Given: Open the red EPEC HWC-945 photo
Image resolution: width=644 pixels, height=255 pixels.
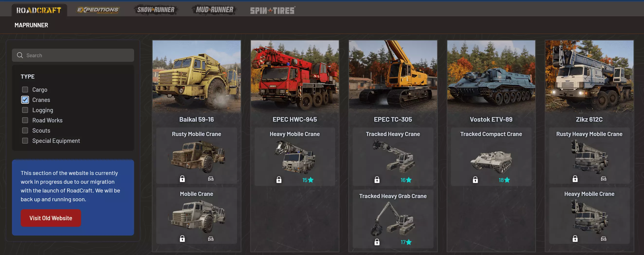Looking at the screenshot, I should click(x=295, y=76).
